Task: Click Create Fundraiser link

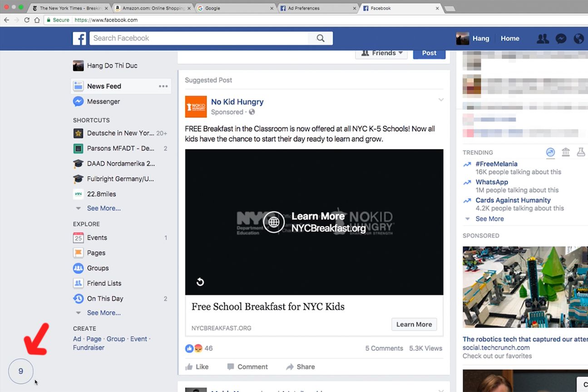Action: 89,347
